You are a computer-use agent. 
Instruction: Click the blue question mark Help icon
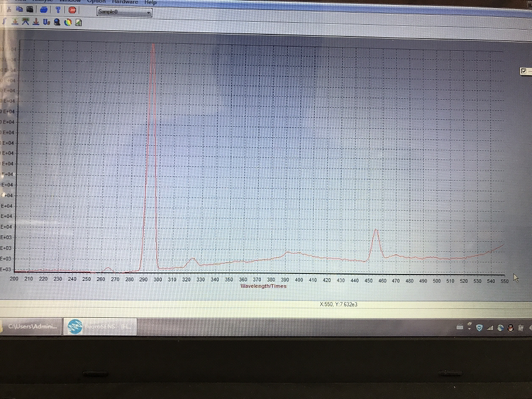[57, 9]
